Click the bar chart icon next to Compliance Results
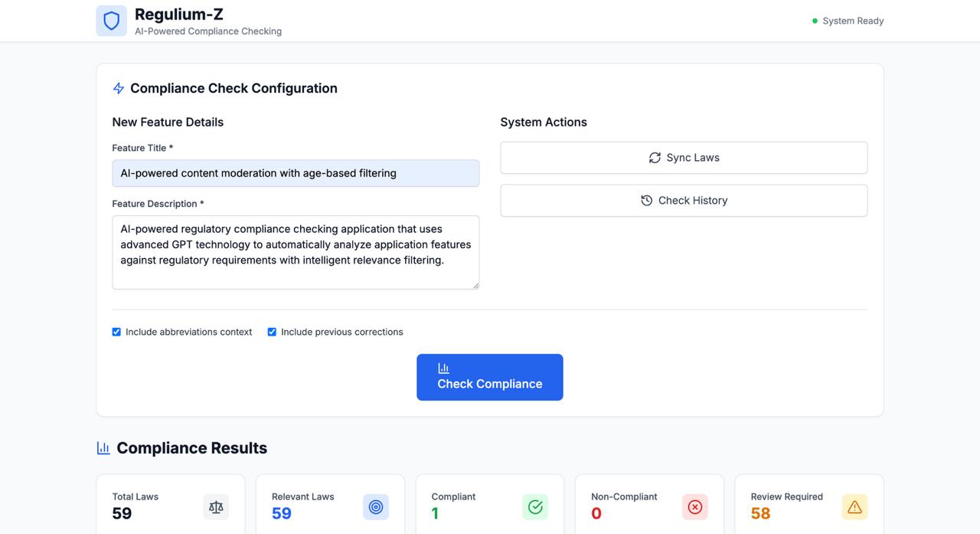The image size is (980, 534). (x=103, y=448)
